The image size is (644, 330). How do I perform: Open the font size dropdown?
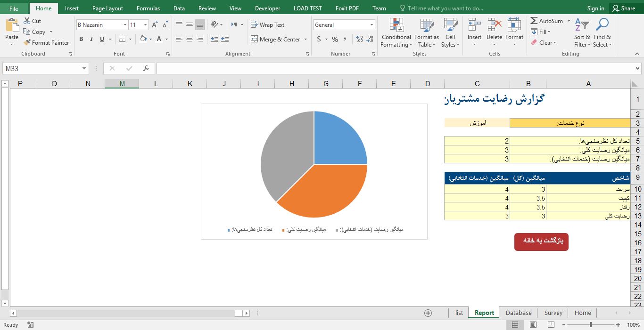pyautogui.click(x=145, y=25)
